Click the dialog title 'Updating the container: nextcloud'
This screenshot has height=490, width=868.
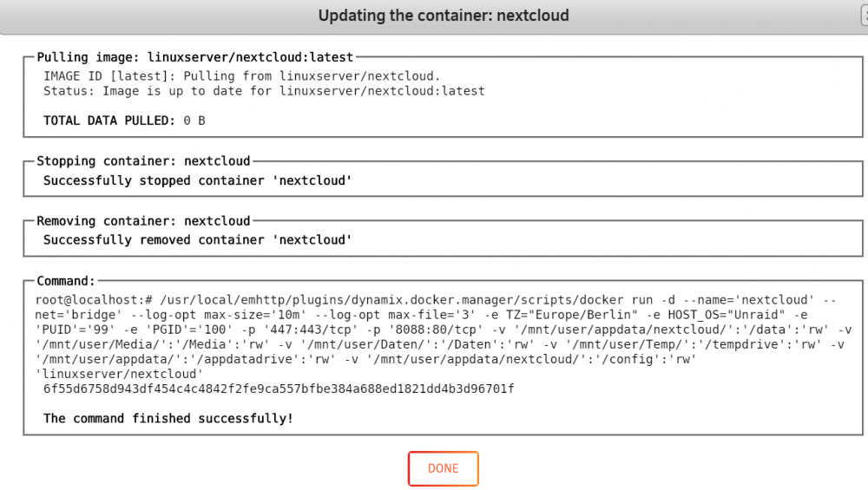coord(444,15)
